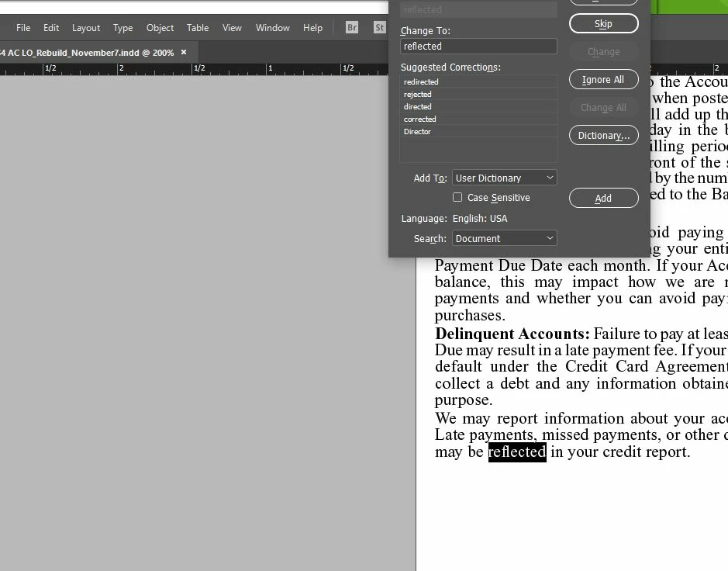Click the Add button
The width and height of the screenshot is (728, 571).
(604, 198)
